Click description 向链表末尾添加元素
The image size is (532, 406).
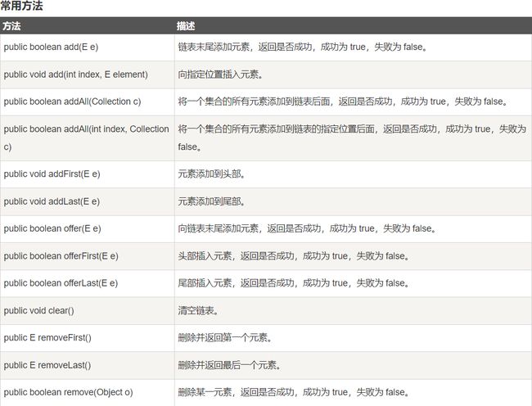[307, 228]
